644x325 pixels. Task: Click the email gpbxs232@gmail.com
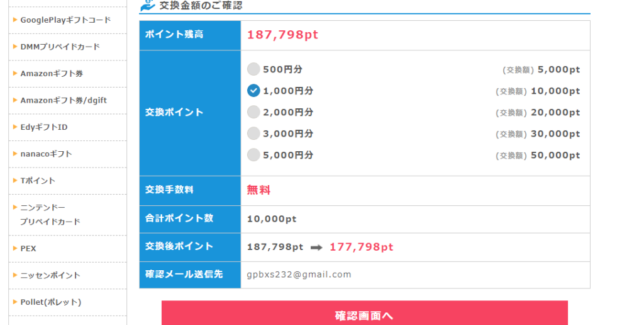[x=299, y=275]
